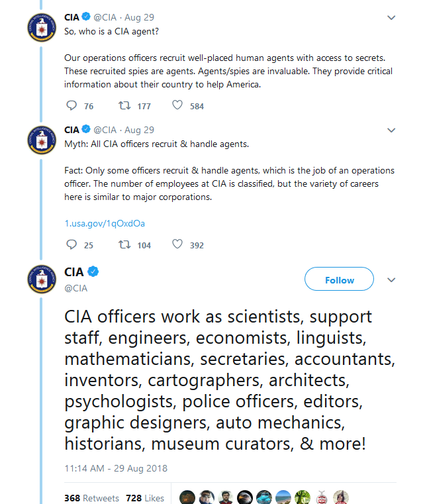Click the @CIA handle under main tweet name

coord(75,288)
